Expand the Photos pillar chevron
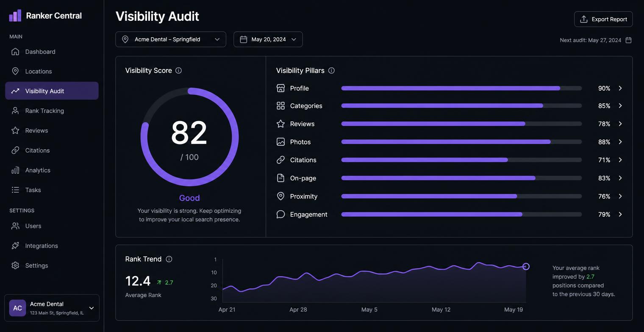This screenshot has height=332, width=644. [x=620, y=142]
